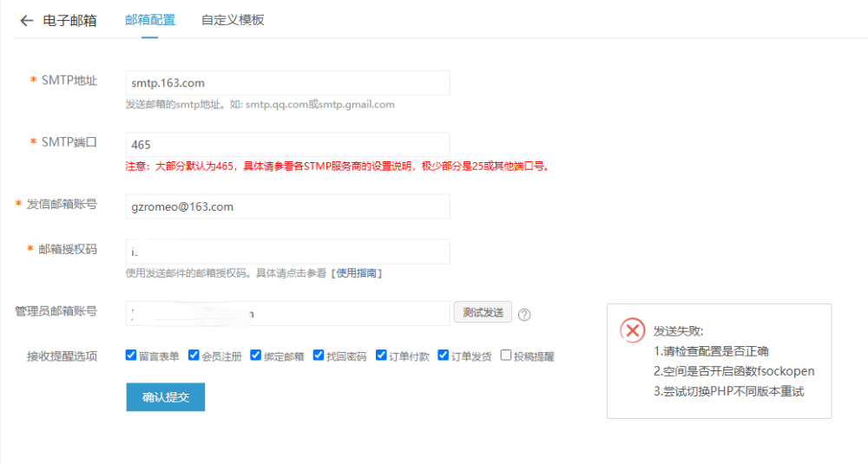Submit with the 确认提交 button
Image resolution: width=868 pixels, height=464 pixels.
(x=166, y=397)
